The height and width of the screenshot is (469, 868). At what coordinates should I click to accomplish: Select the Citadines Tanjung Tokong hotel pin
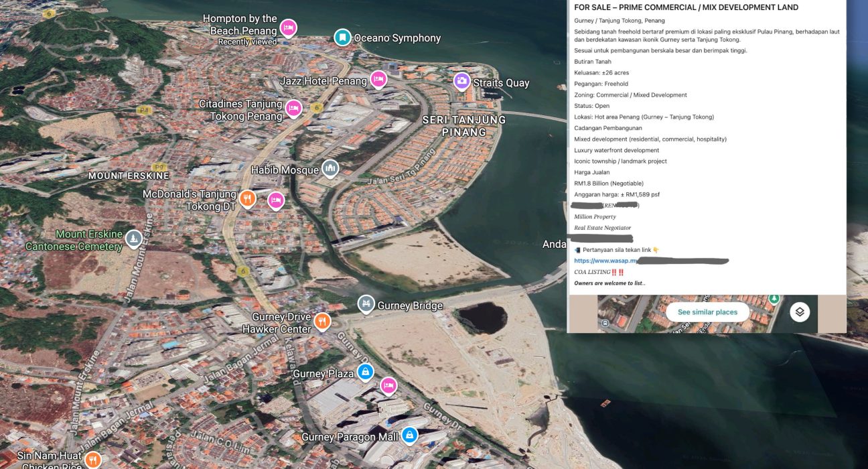pos(293,109)
